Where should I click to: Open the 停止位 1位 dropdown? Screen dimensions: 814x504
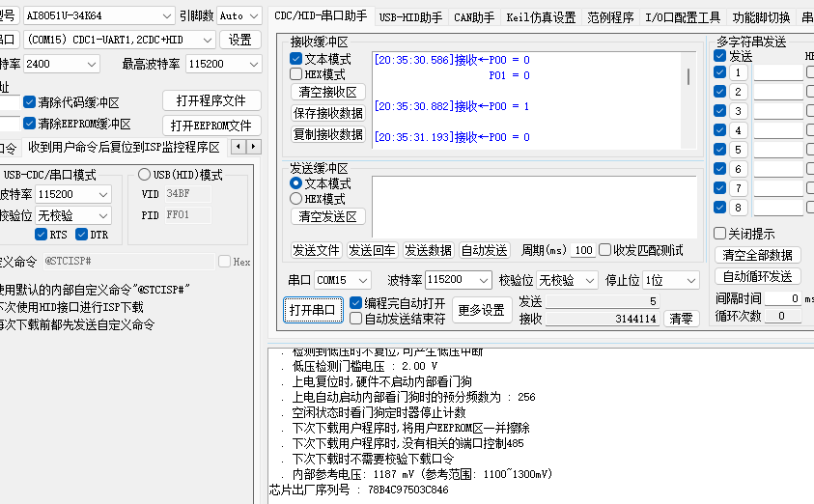click(x=671, y=280)
